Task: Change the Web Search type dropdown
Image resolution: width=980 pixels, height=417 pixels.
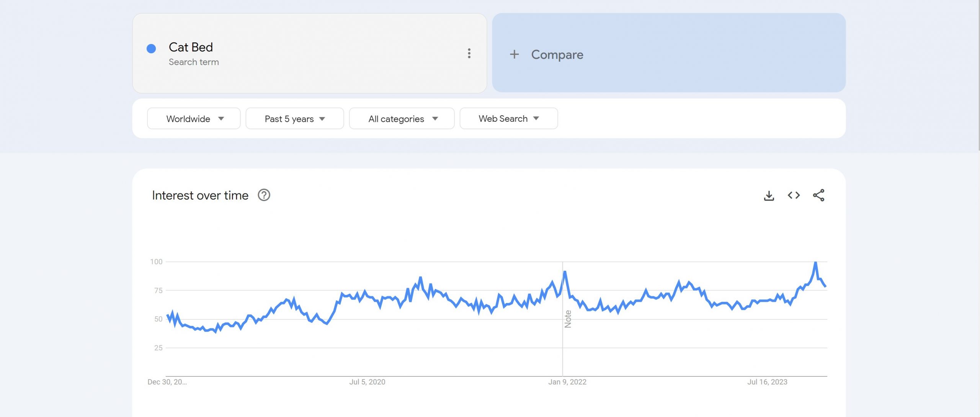Action: 508,119
